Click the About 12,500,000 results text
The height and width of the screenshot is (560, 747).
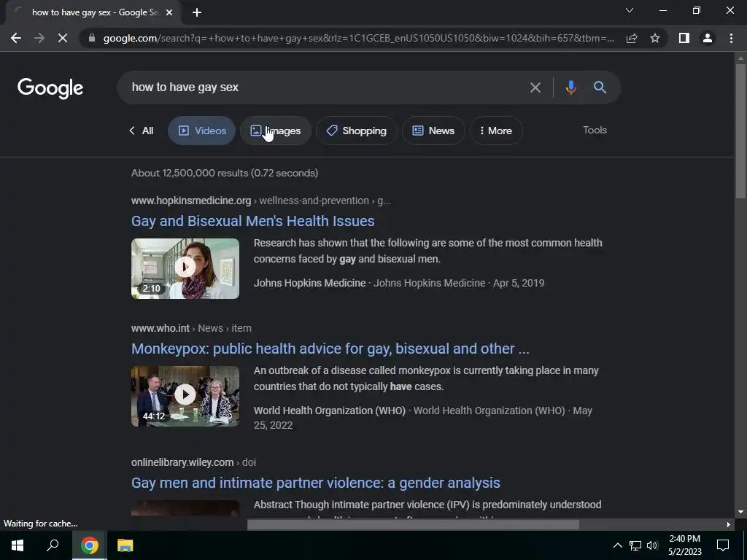click(x=225, y=173)
